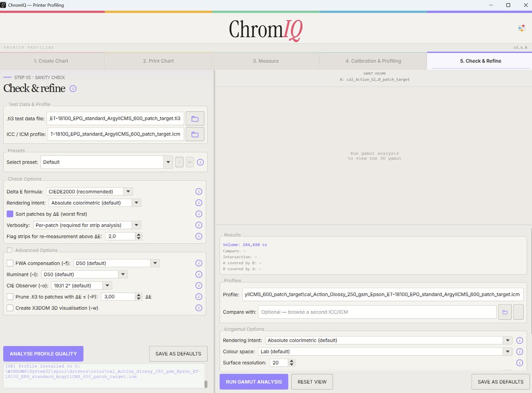
Task: Open the Select preset dropdown
Action: click(106, 162)
